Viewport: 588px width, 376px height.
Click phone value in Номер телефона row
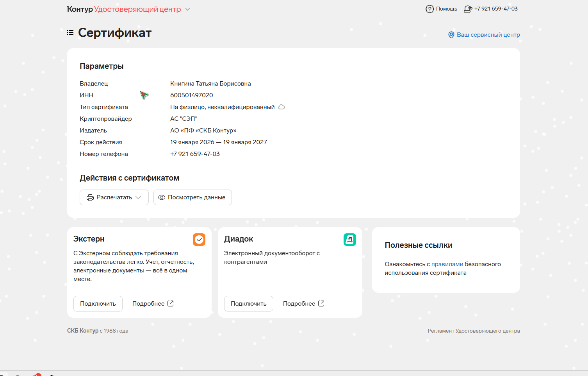click(195, 154)
